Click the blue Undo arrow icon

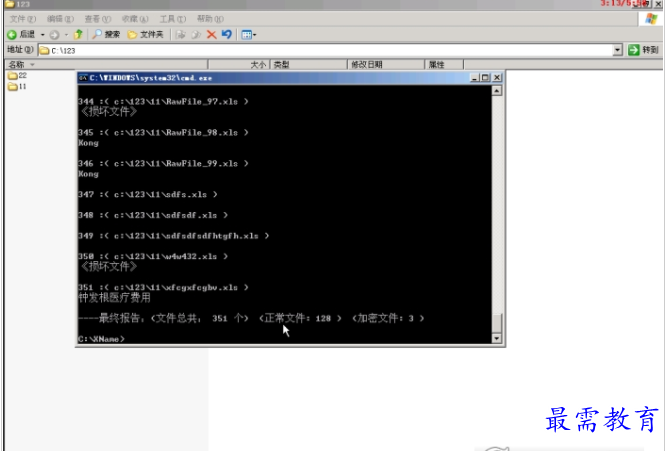227,34
